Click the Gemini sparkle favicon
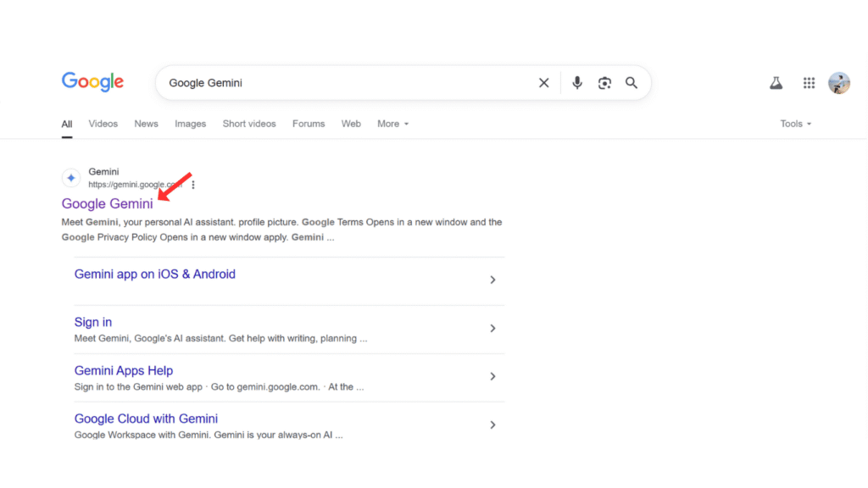The width and height of the screenshot is (868, 488). [x=71, y=178]
